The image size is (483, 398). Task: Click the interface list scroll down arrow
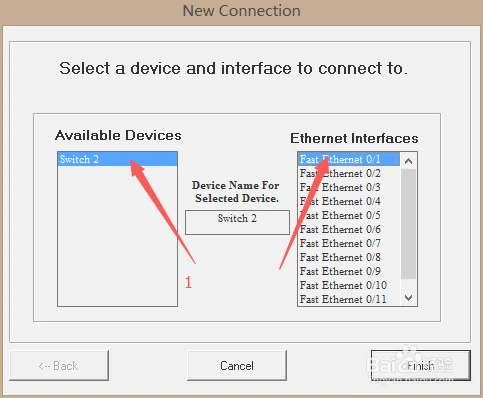(x=408, y=297)
